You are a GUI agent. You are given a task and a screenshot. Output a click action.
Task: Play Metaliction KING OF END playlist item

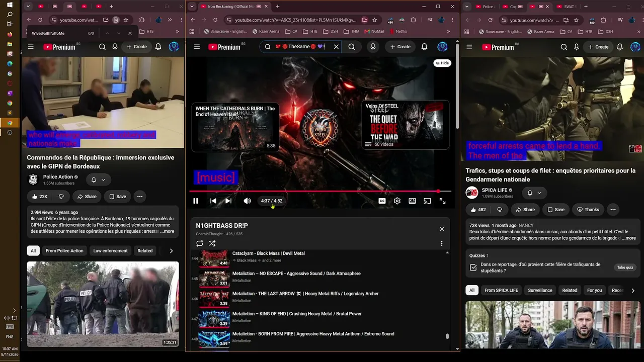[x=320, y=318]
